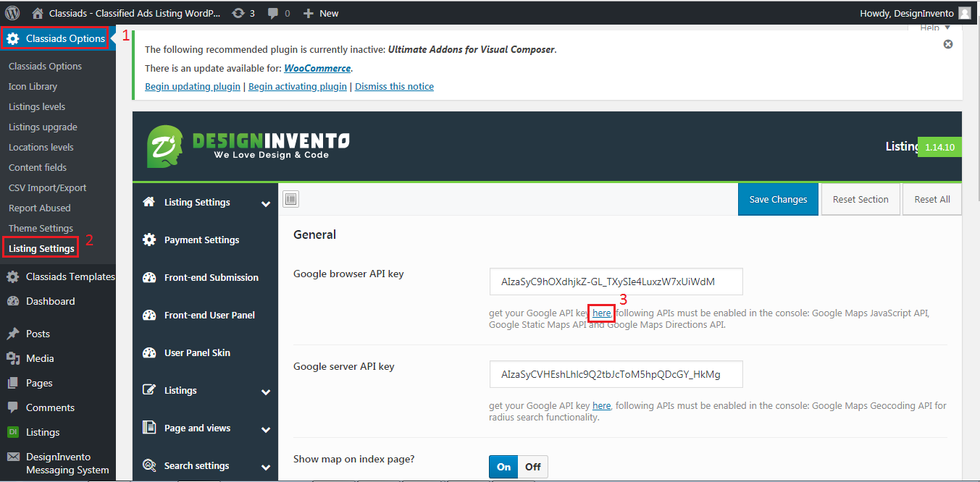The height and width of the screenshot is (482, 980).
Task: Open the updates icon showing 3
Action: (238, 13)
